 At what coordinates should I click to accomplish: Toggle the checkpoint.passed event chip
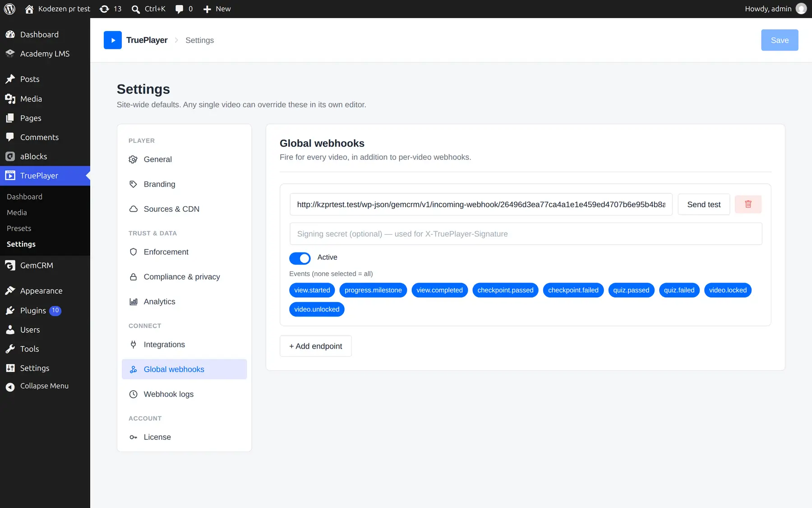(x=505, y=290)
